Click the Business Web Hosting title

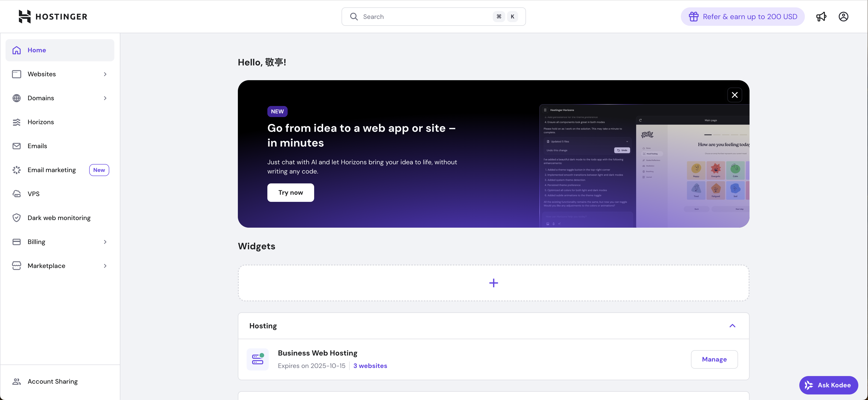pos(317,353)
